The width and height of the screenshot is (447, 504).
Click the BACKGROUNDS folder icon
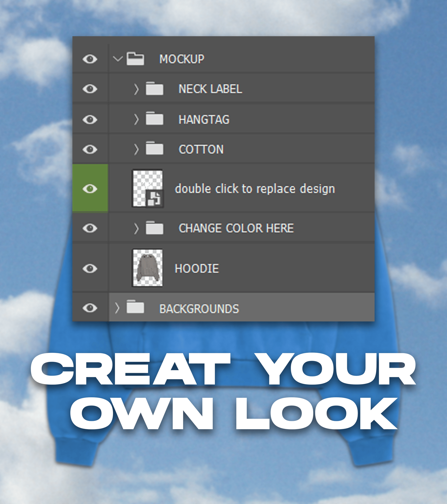135,307
